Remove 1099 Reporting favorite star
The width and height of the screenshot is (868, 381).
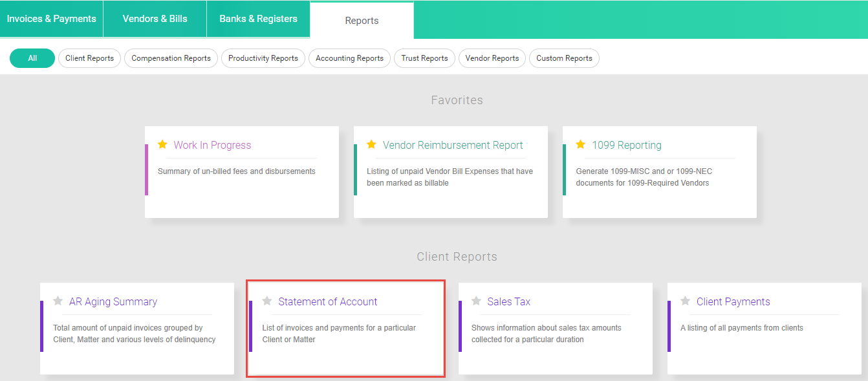(x=581, y=144)
